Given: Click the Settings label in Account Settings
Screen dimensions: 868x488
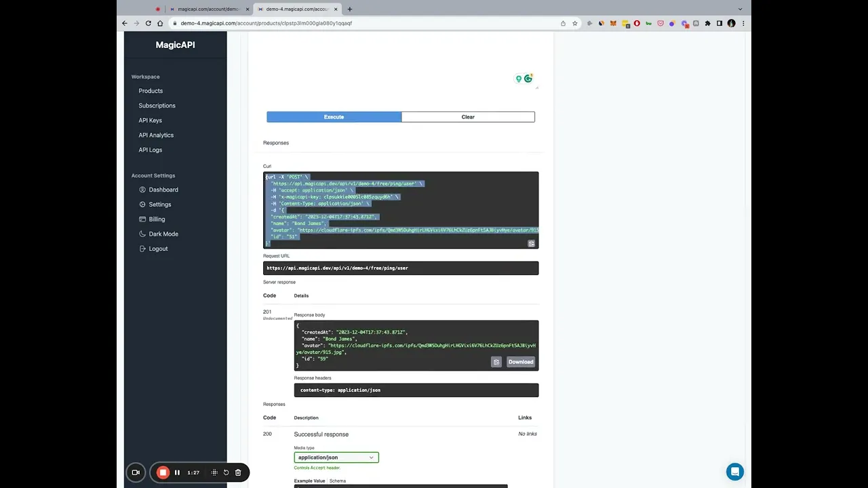Looking at the screenshot, I should [160, 205].
